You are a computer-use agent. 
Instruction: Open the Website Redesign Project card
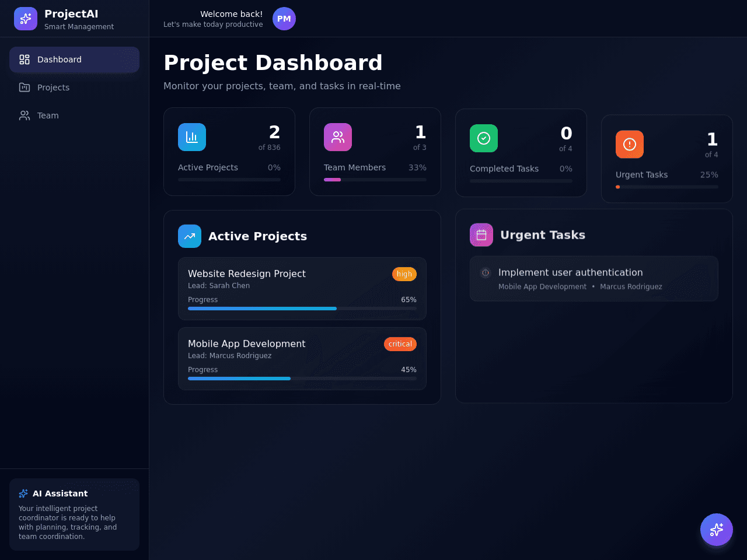coord(302,289)
